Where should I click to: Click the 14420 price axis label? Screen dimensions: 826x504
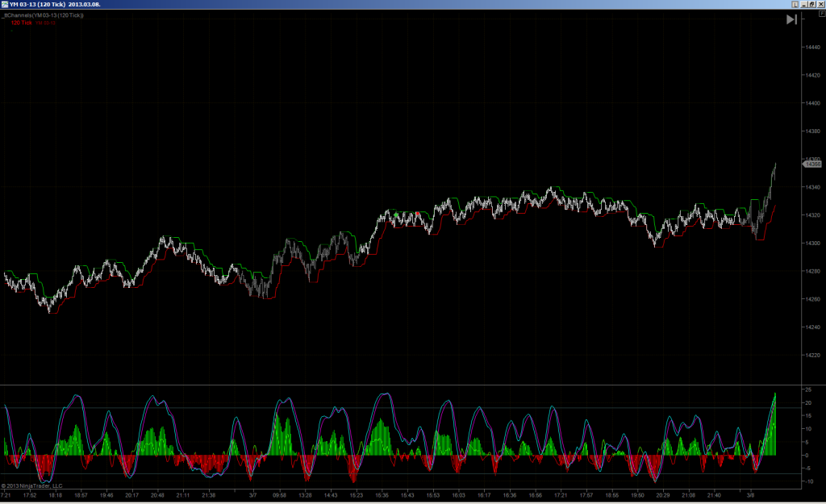(812, 75)
